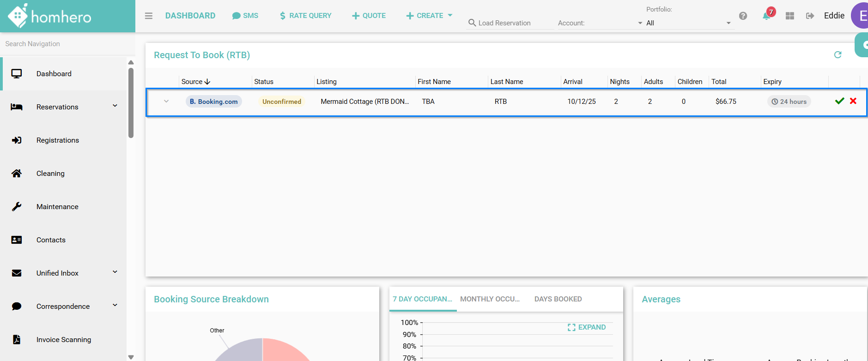Image resolution: width=868 pixels, height=361 pixels.
Task: Open the grid layout icon
Action: pos(789,16)
